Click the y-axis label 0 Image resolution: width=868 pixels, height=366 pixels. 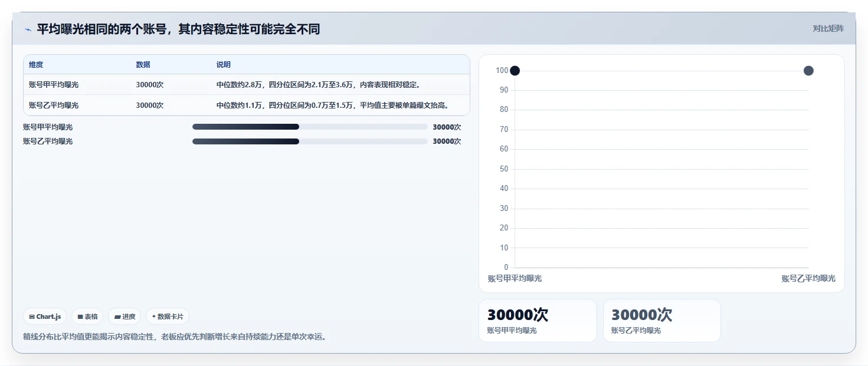tap(506, 268)
